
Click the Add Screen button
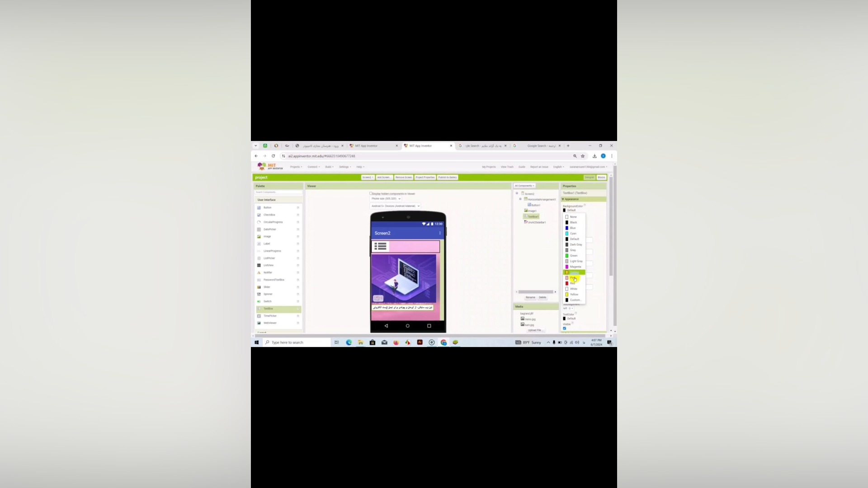click(384, 177)
